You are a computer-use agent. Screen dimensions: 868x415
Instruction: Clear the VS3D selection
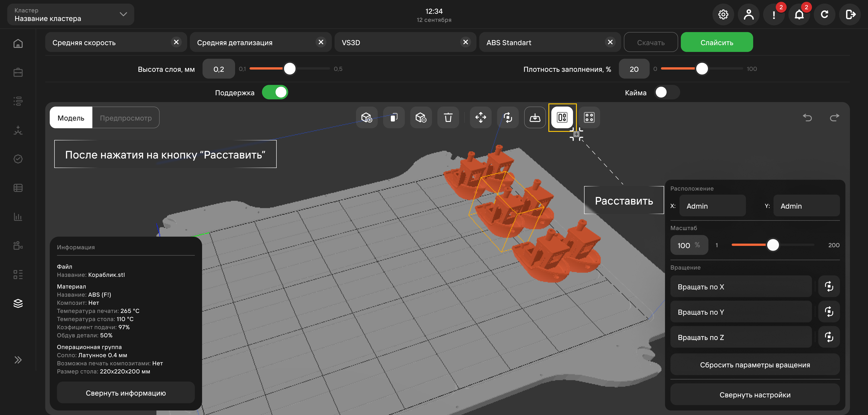(x=465, y=42)
